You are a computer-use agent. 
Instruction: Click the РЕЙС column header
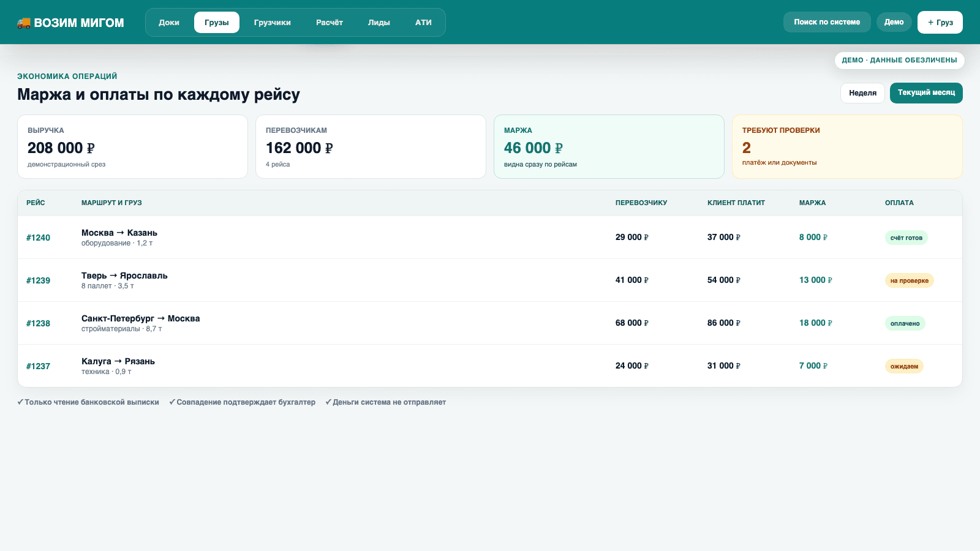[36, 203]
